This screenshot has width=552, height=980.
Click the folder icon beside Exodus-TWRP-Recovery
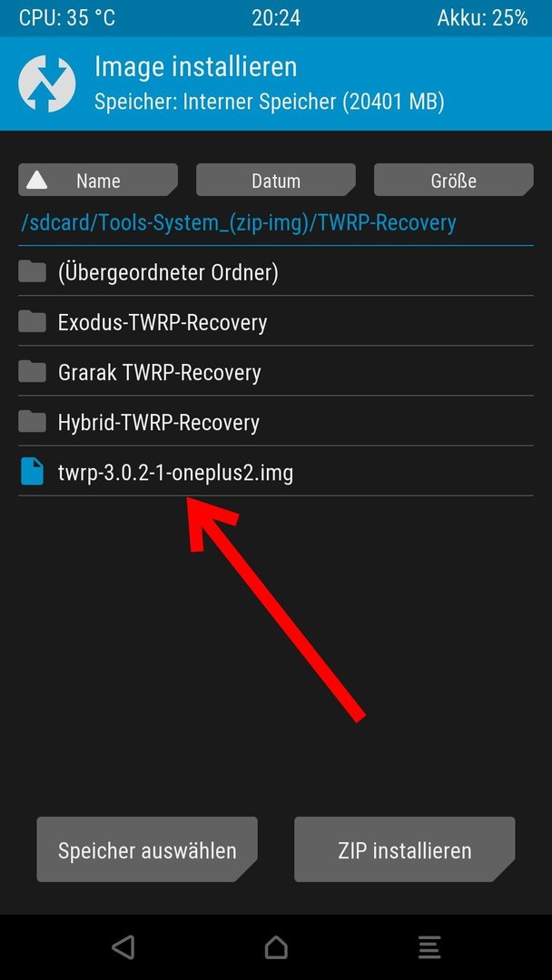tap(32, 322)
